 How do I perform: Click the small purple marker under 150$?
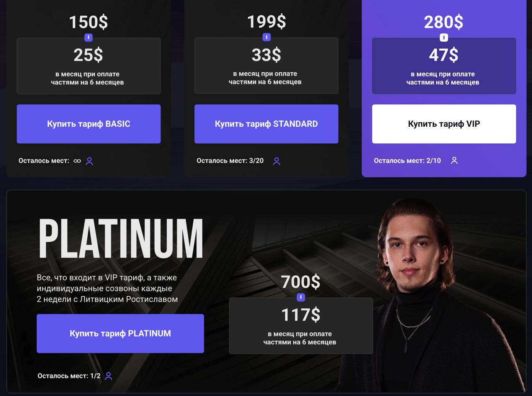pos(89,37)
